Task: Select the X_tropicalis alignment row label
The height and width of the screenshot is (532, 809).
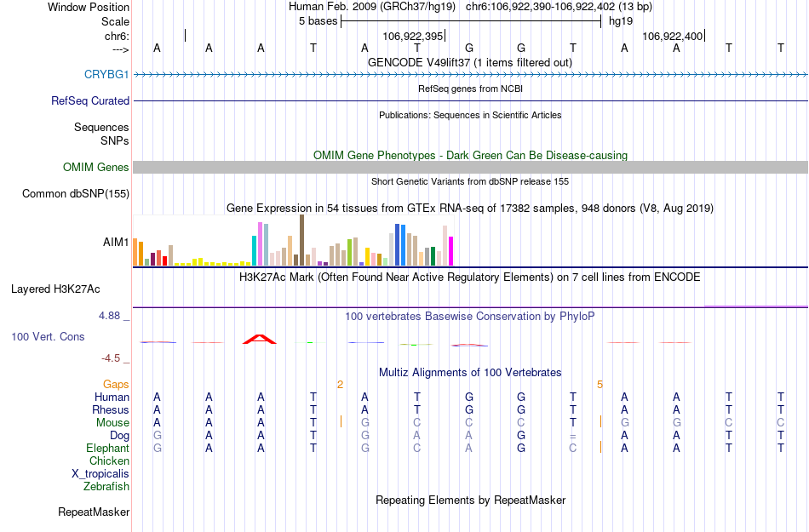Action: [100, 474]
